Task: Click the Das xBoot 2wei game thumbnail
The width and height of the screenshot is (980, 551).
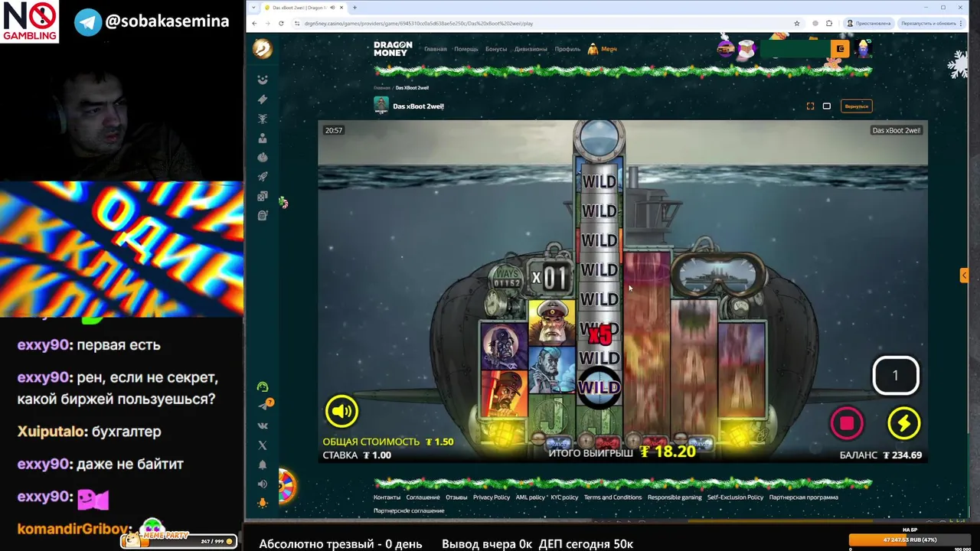Action: [381, 106]
